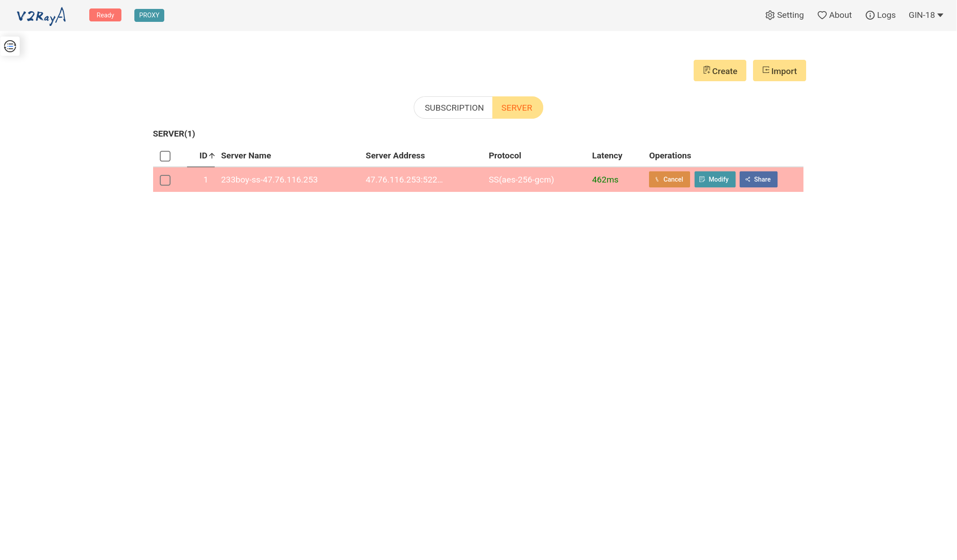
Task: Click the Import button's icon
Action: 766,70
